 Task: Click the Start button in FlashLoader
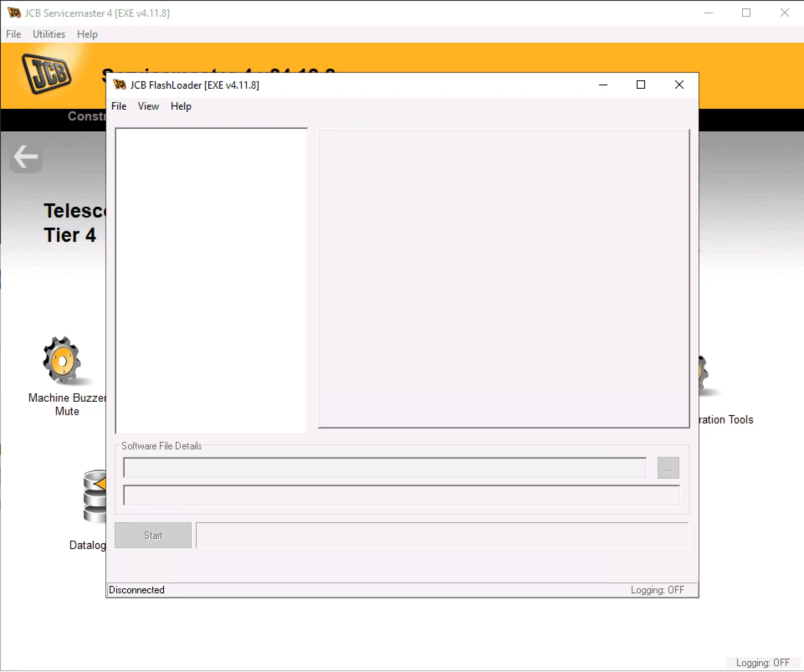coord(153,535)
